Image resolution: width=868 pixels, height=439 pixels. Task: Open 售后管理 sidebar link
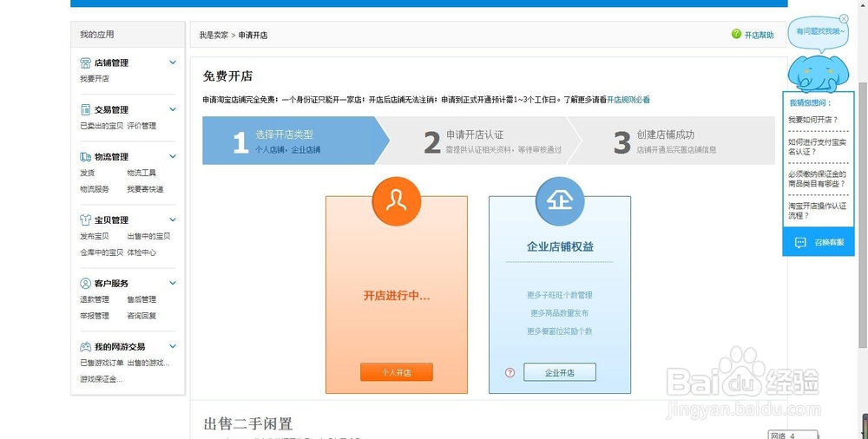(x=141, y=299)
